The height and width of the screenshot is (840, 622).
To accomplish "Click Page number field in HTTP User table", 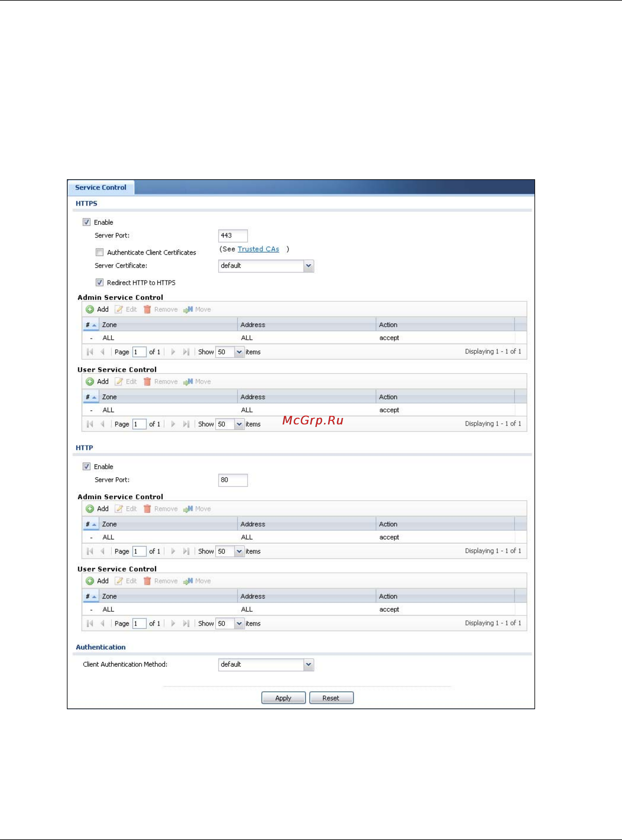I will pos(139,623).
